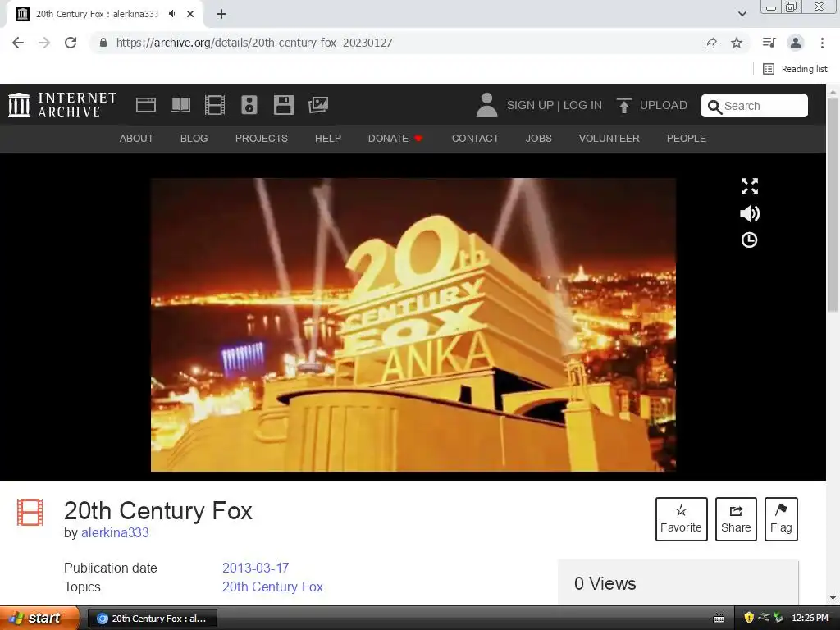Image resolution: width=840 pixels, height=630 pixels.
Task: Select Chrome taskbar window button
Action: 153,619
